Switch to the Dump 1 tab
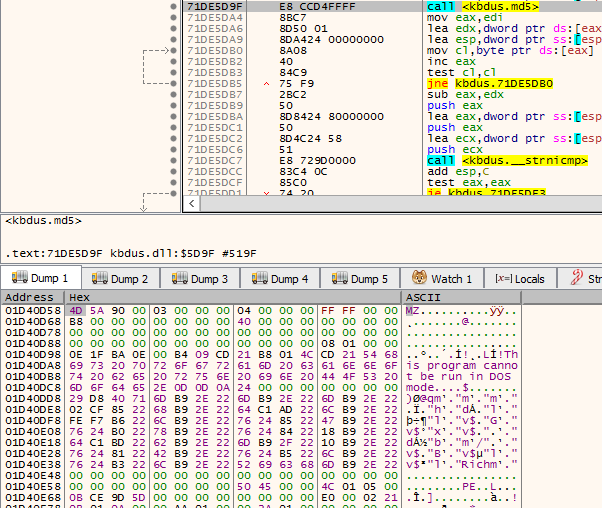The width and height of the screenshot is (602, 508). (x=41, y=278)
